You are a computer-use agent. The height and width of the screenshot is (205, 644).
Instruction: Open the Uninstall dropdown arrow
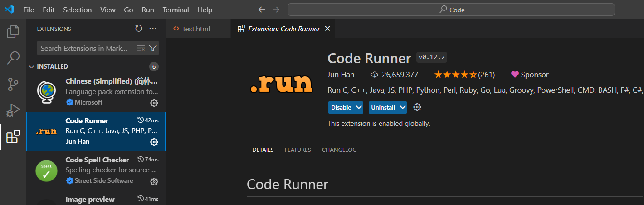402,107
